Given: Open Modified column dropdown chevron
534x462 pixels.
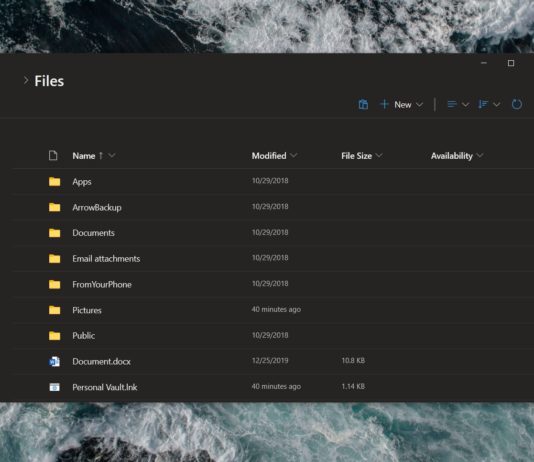Looking at the screenshot, I should (294, 156).
